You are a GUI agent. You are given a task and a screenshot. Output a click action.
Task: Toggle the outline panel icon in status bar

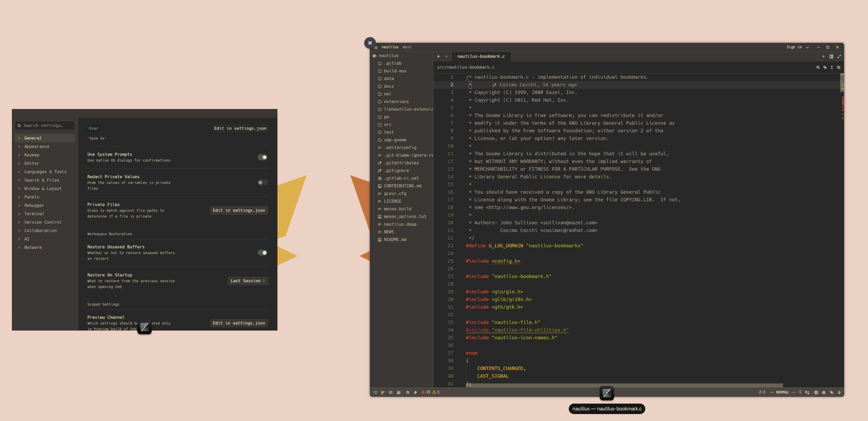click(391, 392)
